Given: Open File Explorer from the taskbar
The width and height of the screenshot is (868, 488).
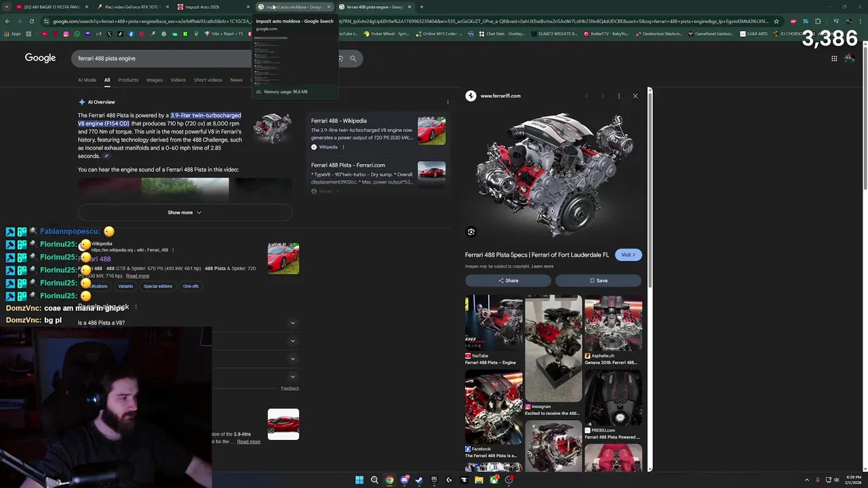Looking at the screenshot, I should [x=479, y=480].
